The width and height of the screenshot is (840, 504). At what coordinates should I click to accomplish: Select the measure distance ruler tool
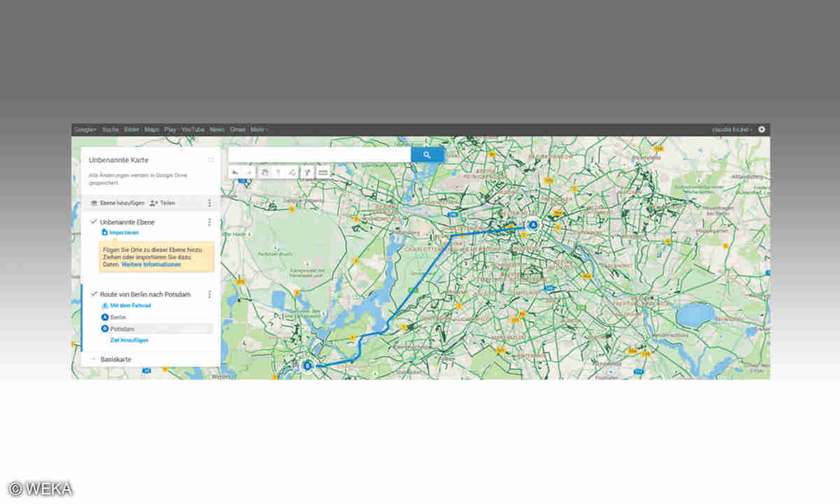pyautogui.click(x=323, y=171)
